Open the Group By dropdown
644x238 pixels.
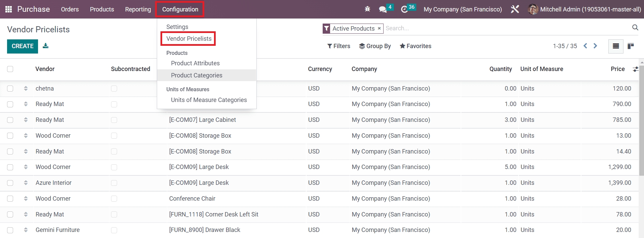click(x=375, y=46)
